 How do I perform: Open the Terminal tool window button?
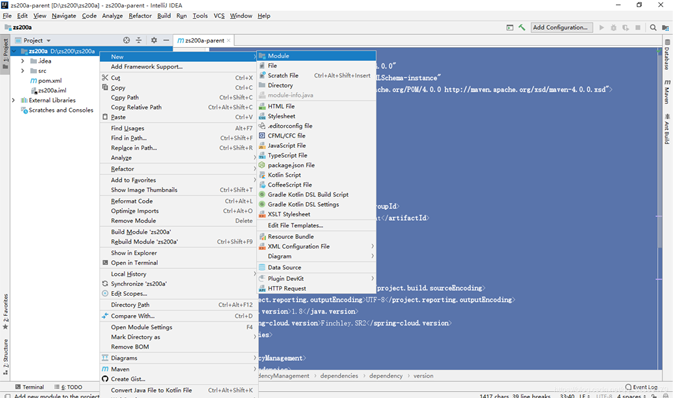point(30,387)
